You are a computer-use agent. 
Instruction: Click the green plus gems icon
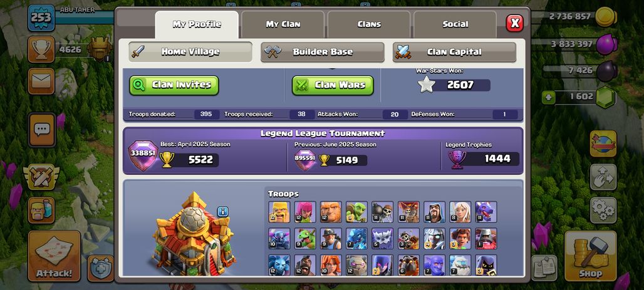tap(548, 97)
